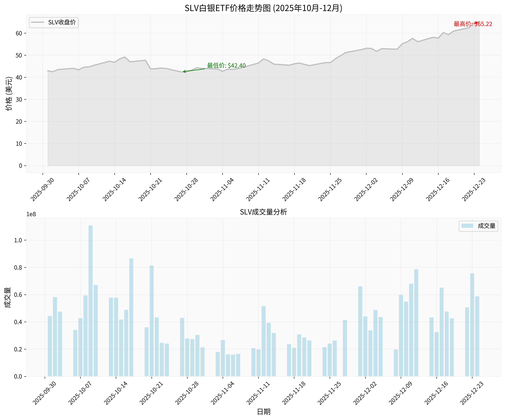Click the 2025-09-30 label on volume chart axis
The image size is (505, 420).
click(x=44, y=393)
